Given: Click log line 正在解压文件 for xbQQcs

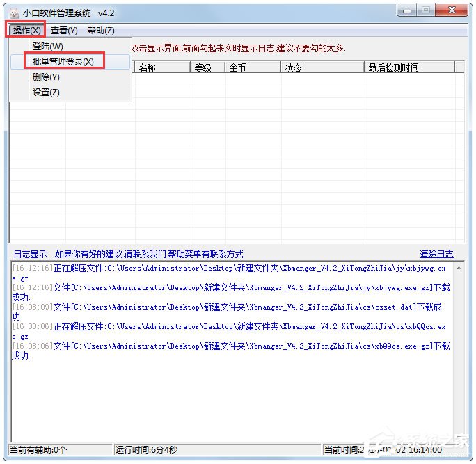Looking at the screenshot, I should click(229, 331).
